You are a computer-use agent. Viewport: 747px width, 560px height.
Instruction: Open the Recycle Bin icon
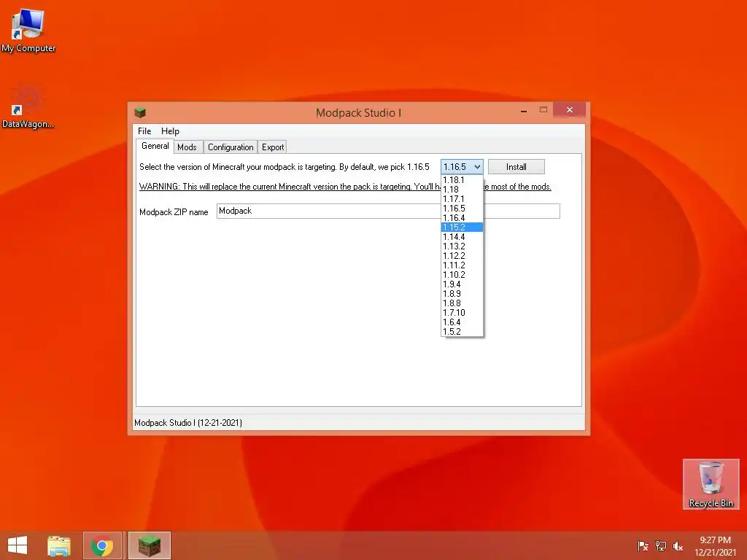click(711, 484)
